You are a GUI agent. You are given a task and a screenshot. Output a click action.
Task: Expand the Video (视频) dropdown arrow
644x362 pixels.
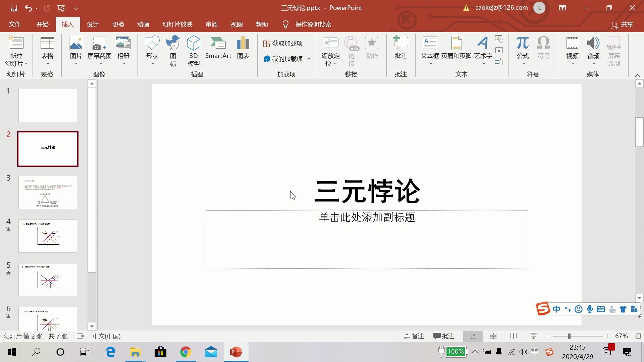tap(573, 64)
